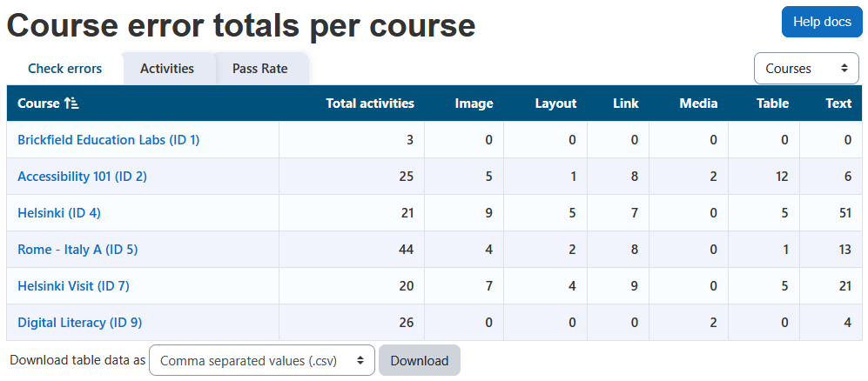Select Image value 7 in Helsinki Visit row

click(488, 286)
